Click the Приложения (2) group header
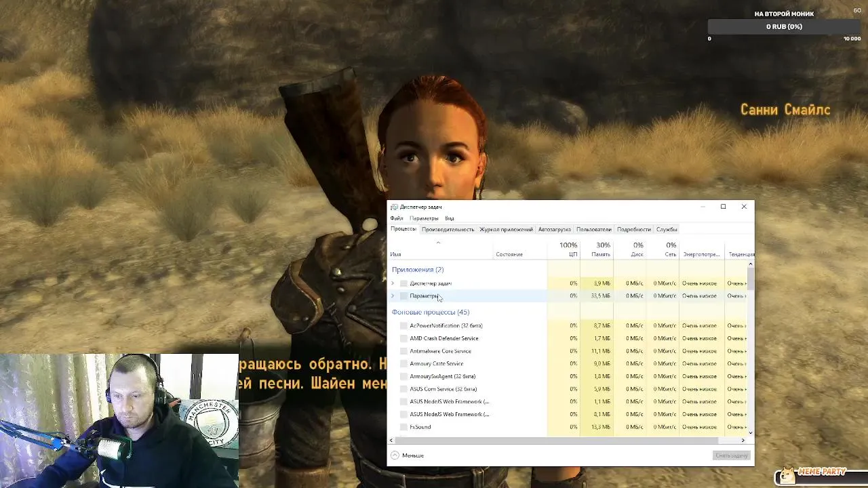The width and height of the screenshot is (868, 488). (x=418, y=270)
